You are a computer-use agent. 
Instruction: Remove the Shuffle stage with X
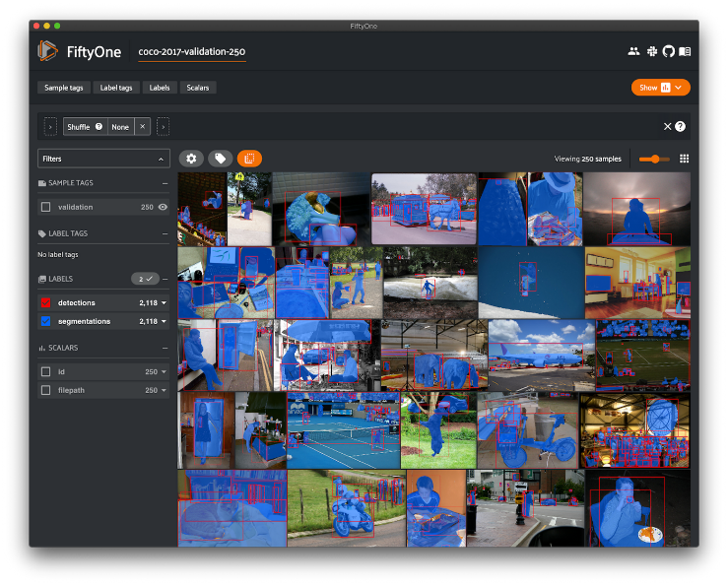tap(143, 126)
